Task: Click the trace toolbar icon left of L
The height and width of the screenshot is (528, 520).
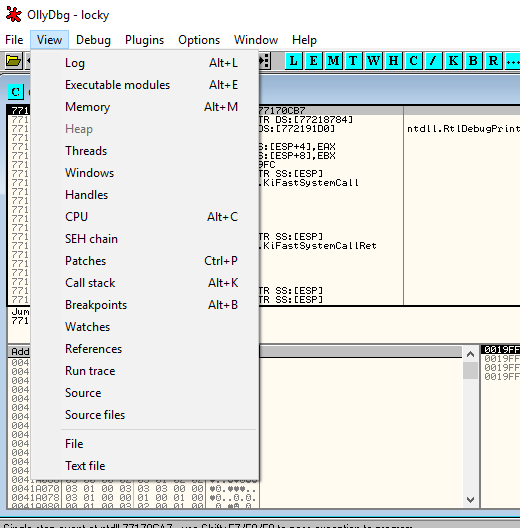Action: 265,61
